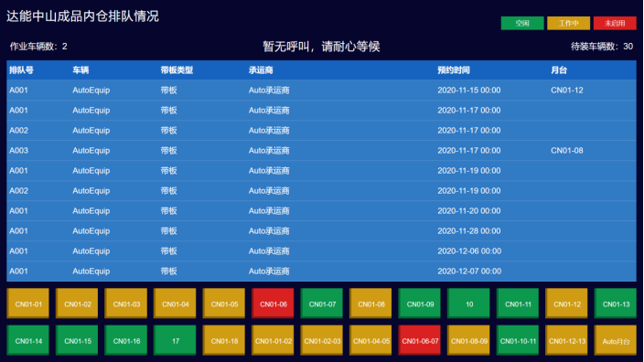Click the CN01-08 dock cell in table
Image resolution: width=644 pixels, height=362 pixels.
[x=567, y=151]
